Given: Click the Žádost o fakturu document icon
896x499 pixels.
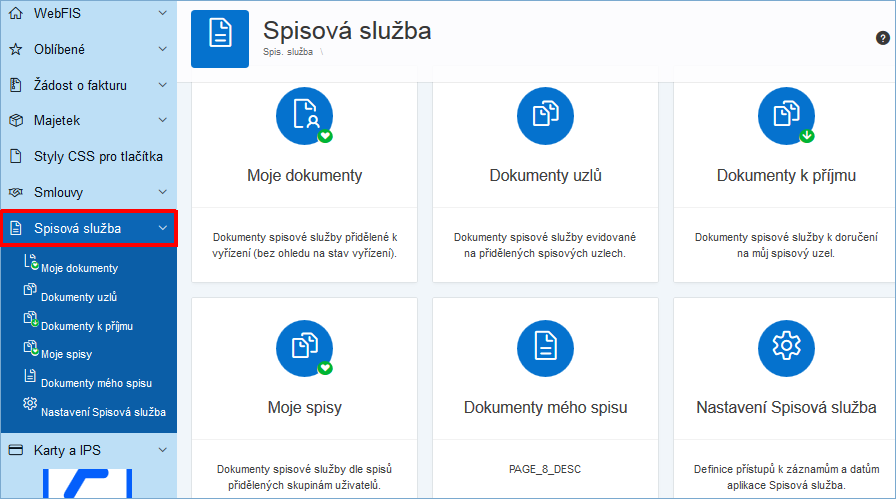Looking at the screenshot, I should point(16,85).
